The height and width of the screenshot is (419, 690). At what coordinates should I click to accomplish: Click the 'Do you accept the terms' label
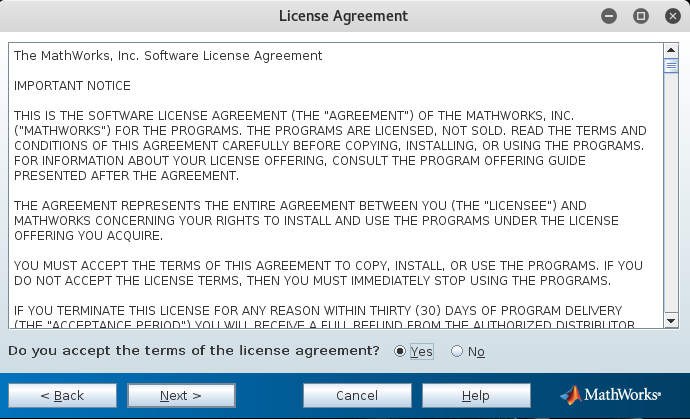click(x=194, y=351)
